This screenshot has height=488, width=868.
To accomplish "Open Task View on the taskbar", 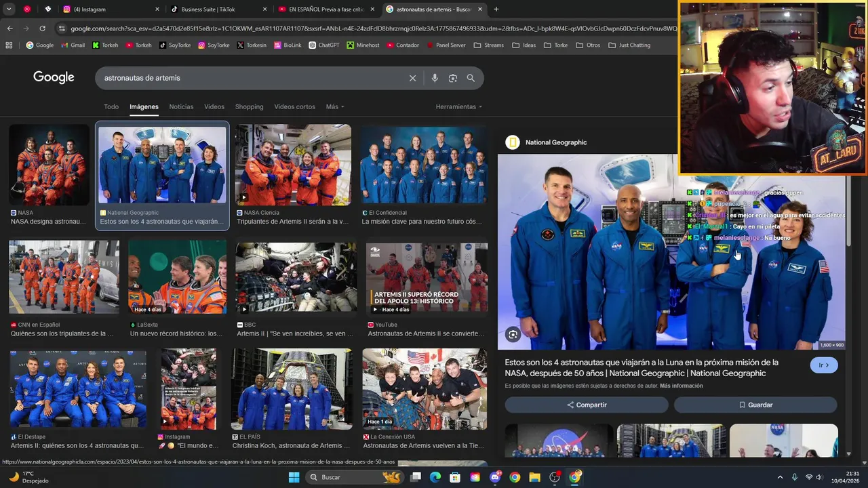I will (416, 477).
